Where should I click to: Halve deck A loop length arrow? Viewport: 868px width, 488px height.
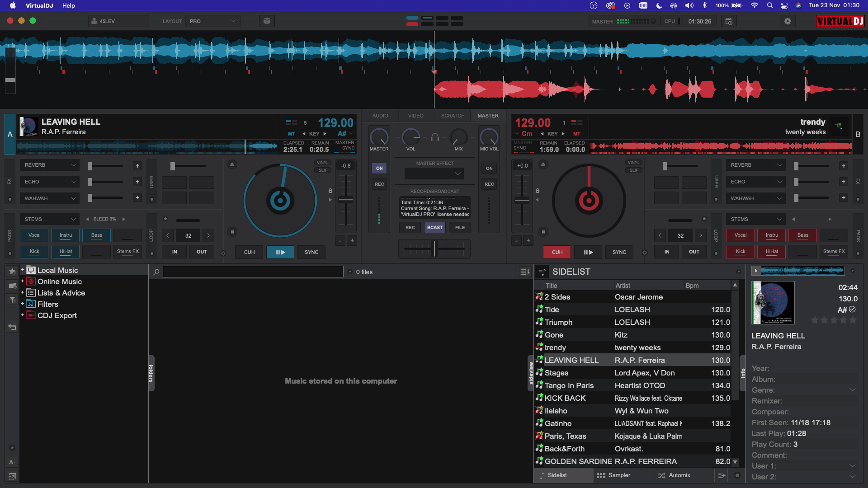click(168, 235)
